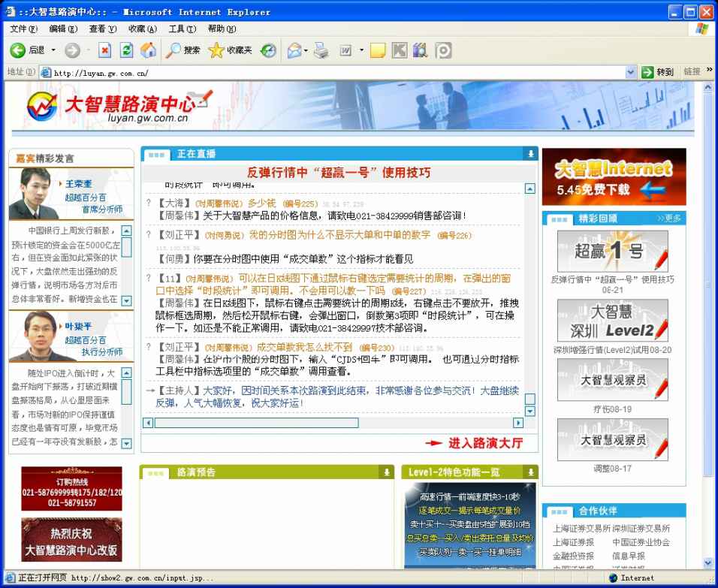Screen dimensions: 718x588
Task: Click scroll-up arrow of 叶巢平 comment box
Action: coord(127,372)
